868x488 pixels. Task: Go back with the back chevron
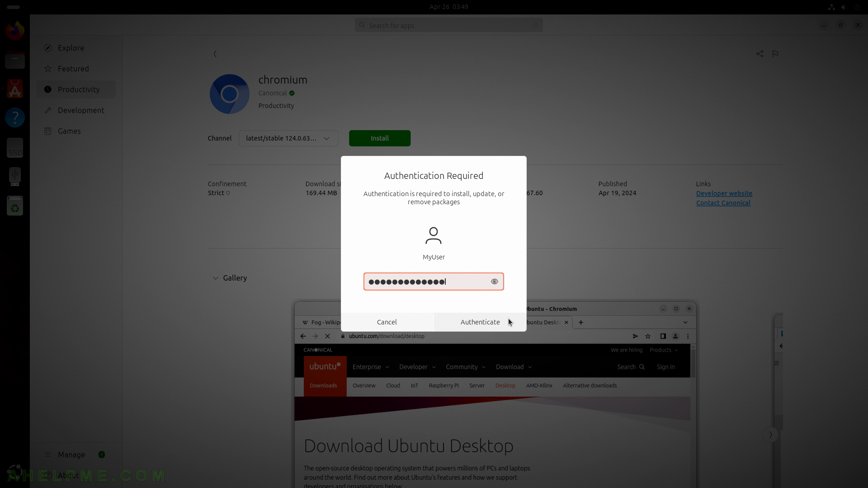point(215,54)
